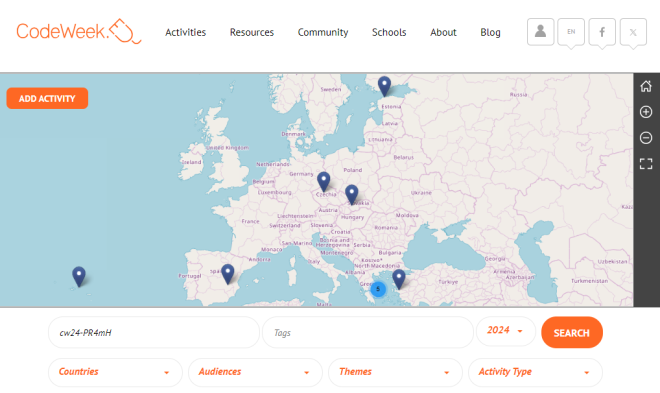Select the map pin over Spain
The width and height of the screenshot is (660, 393).
point(228,274)
